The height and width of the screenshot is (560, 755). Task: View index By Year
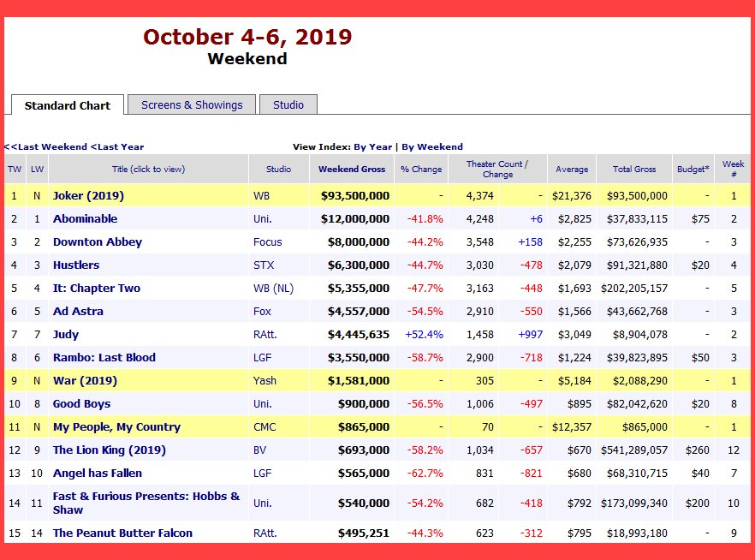pos(372,146)
